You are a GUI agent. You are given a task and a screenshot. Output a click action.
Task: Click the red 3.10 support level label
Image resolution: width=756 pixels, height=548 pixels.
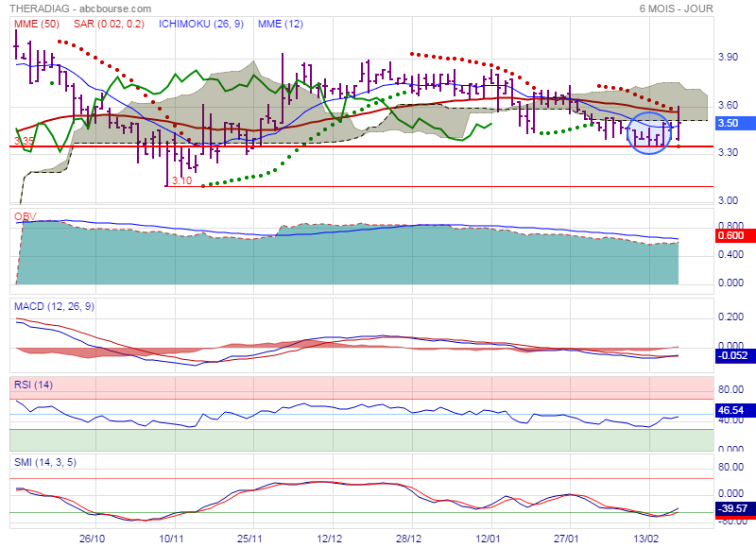coord(181,180)
